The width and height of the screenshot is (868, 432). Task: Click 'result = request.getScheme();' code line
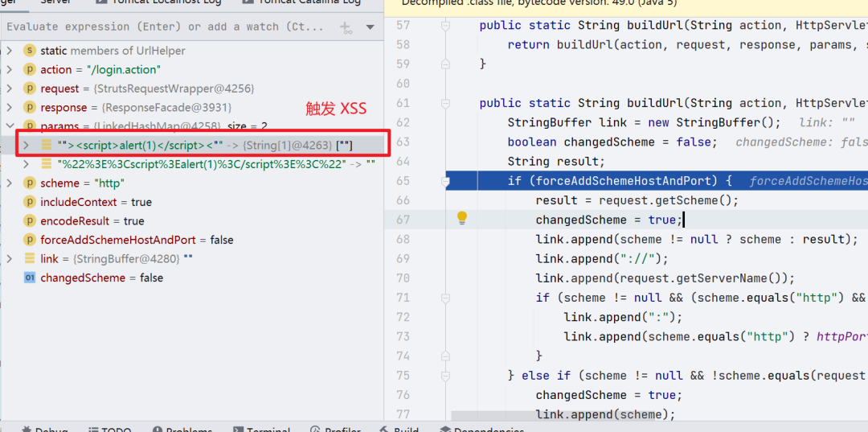[x=637, y=200]
